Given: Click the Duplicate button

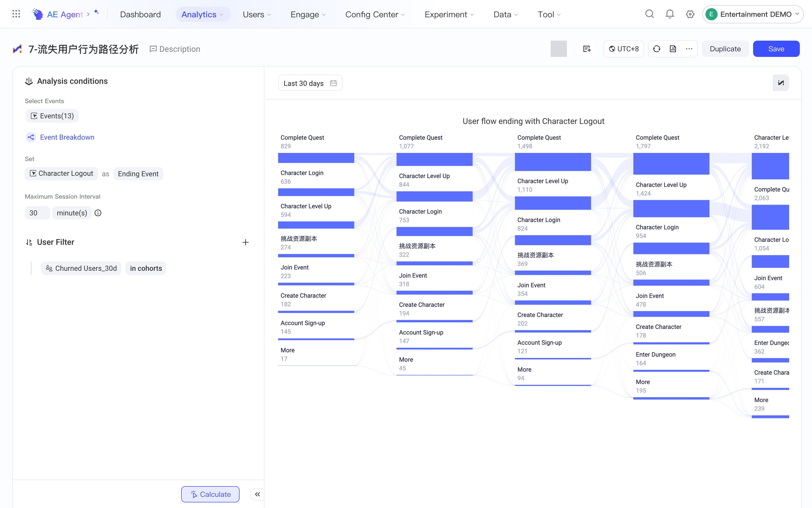Looking at the screenshot, I should pos(725,49).
